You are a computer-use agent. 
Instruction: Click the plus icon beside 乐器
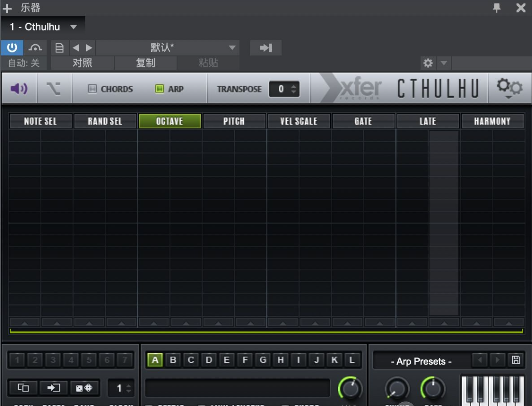7,8
